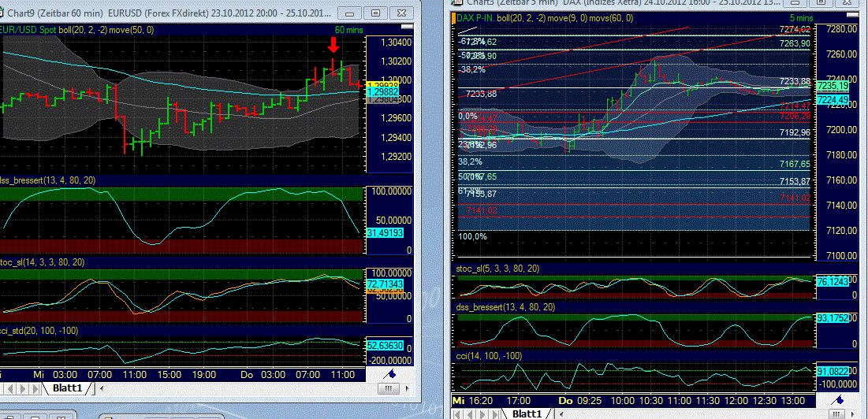Go to previous sheet in Chart9

(x=10, y=388)
